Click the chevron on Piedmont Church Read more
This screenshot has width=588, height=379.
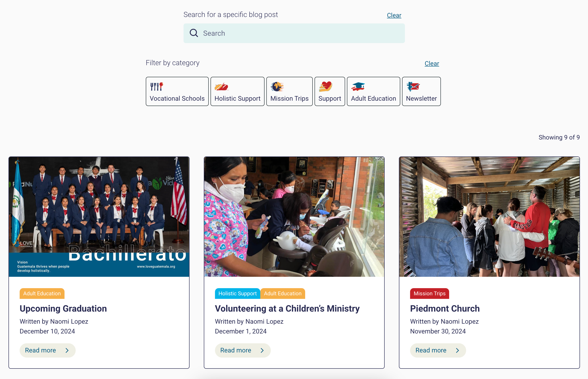[x=457, y=350]
